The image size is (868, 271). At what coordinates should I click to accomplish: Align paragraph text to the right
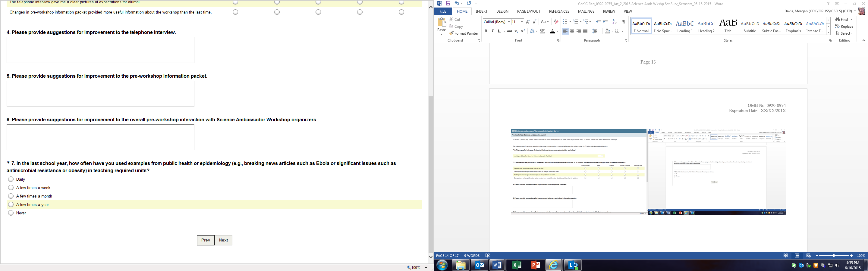point(579,31)
